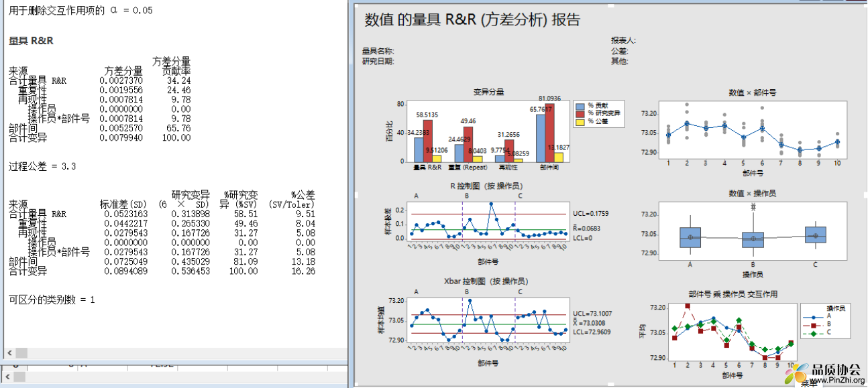Click the LCL=72.9609 label on Xbar chart
This screenshot has height=388, width=868.
tap(592, 332)
